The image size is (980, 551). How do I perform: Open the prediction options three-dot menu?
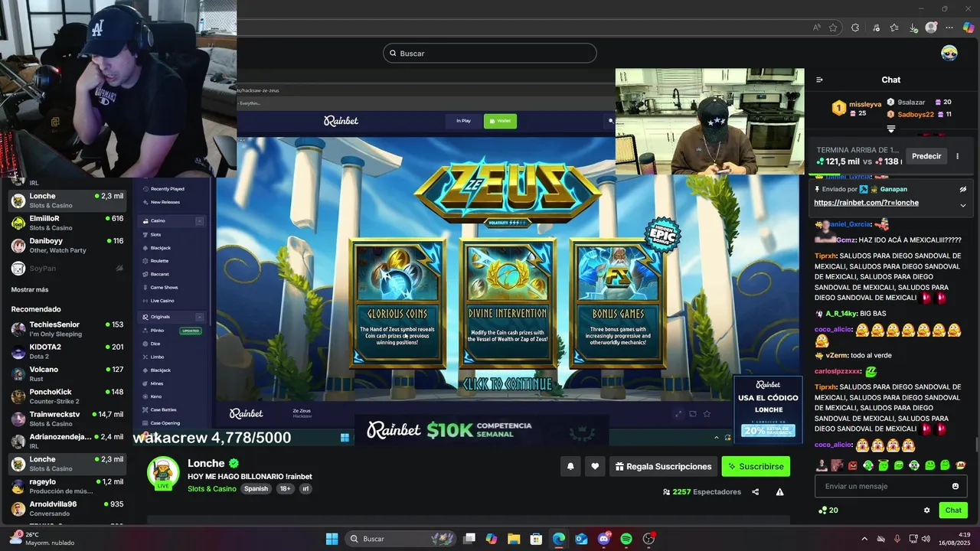pyautogui.click(x=957, y=156)
